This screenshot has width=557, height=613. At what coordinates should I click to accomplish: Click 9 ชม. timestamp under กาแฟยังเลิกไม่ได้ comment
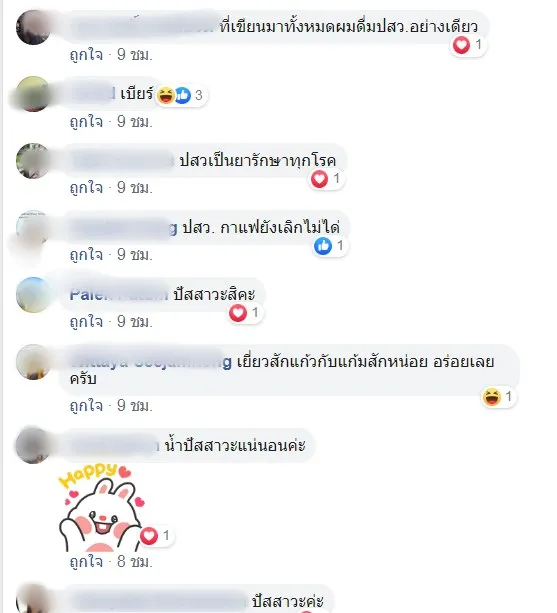(135, 255)
